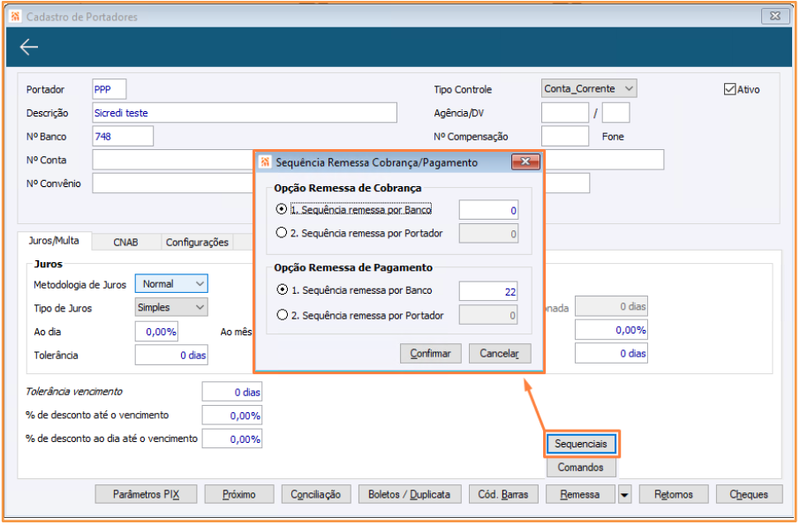800x525 pixels.
Task: Select Cobrança sequência remessa por Portador
Action: coord(281,233)
